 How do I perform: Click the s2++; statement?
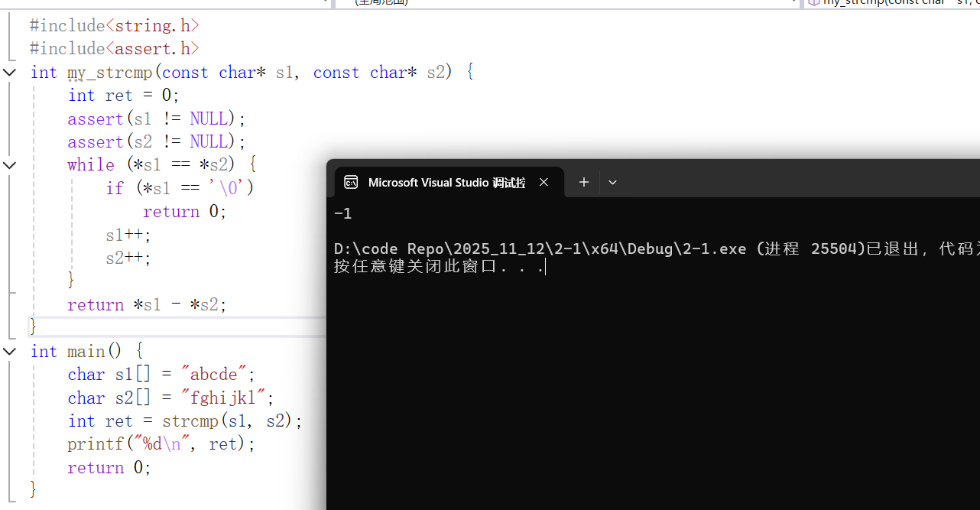[128, 258]
